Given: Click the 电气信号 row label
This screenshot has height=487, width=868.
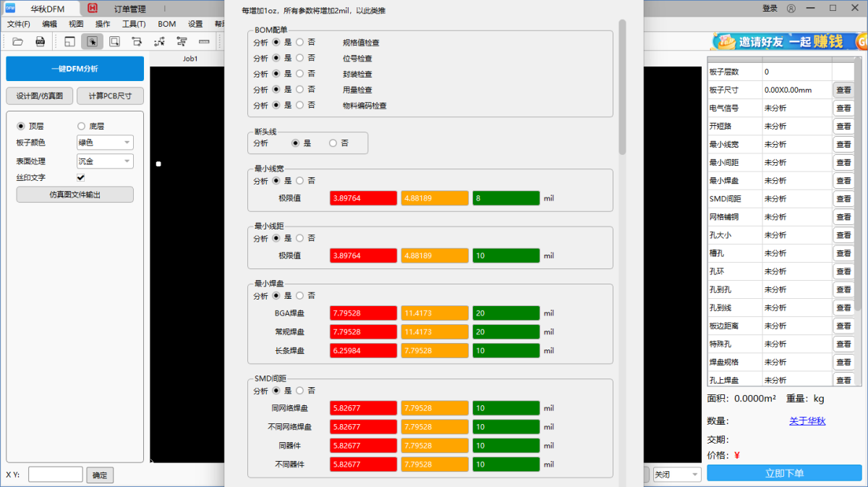Looking at the screenshot, I should (x=724, y=109).
